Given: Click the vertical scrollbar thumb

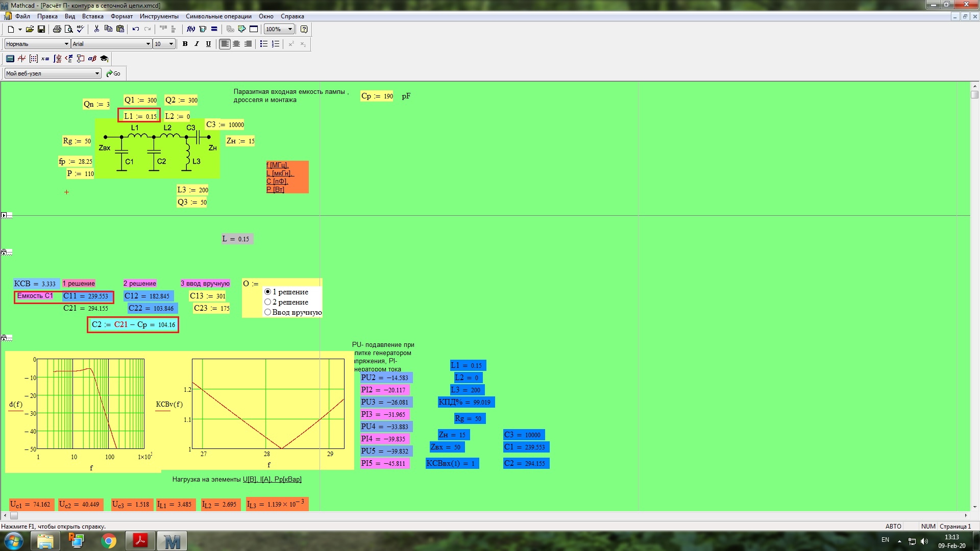Looking at the screenshot, I should 975,94.
